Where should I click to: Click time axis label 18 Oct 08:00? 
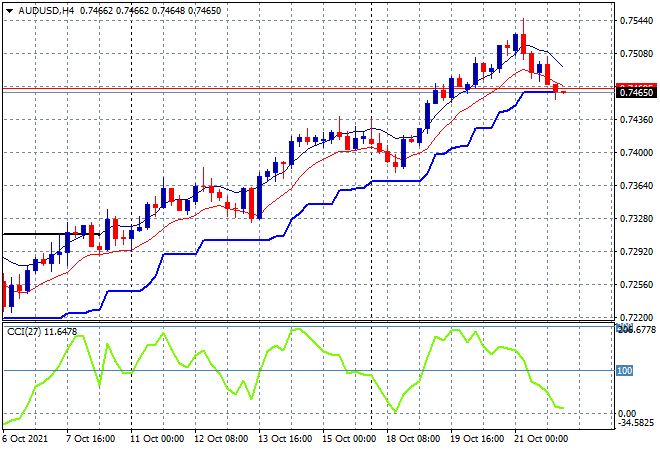click(413, 439)
